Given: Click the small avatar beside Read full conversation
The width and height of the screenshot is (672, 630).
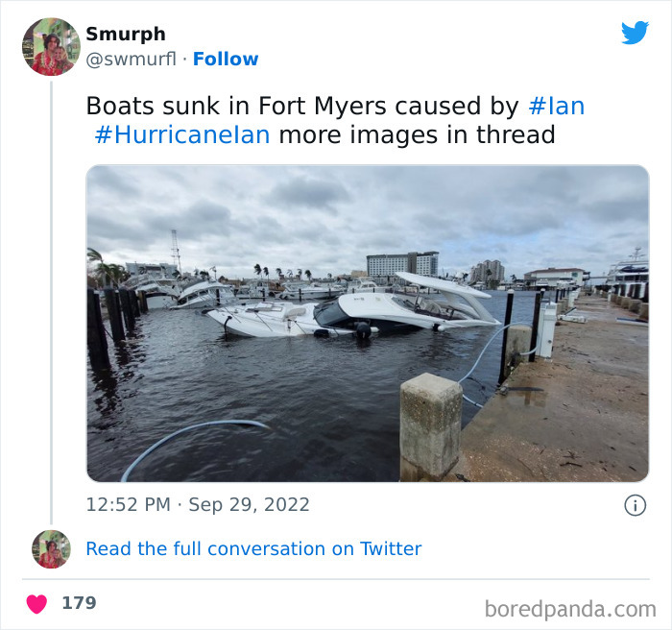Looking at the screenshot, I should pos(51,549).
